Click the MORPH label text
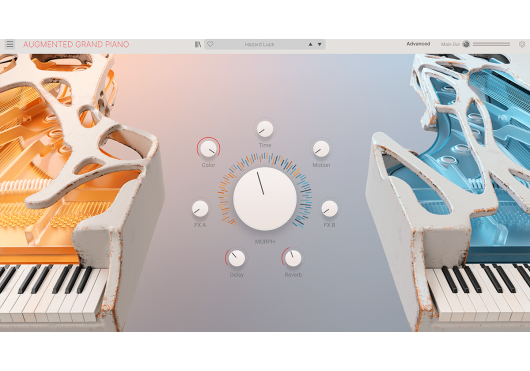Image resolution: width=530 pixels, height=371 pixels. pos(265,242)
